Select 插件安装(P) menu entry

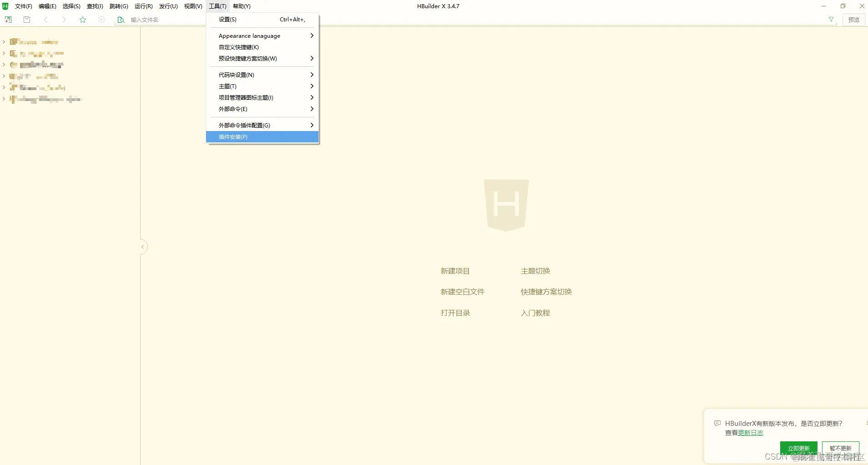262,137
